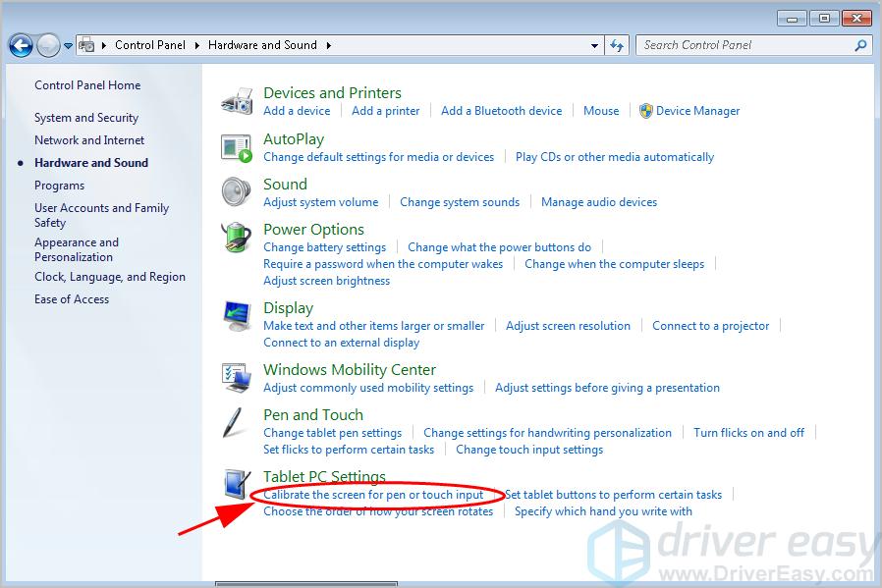Go to System and Security

86,118
